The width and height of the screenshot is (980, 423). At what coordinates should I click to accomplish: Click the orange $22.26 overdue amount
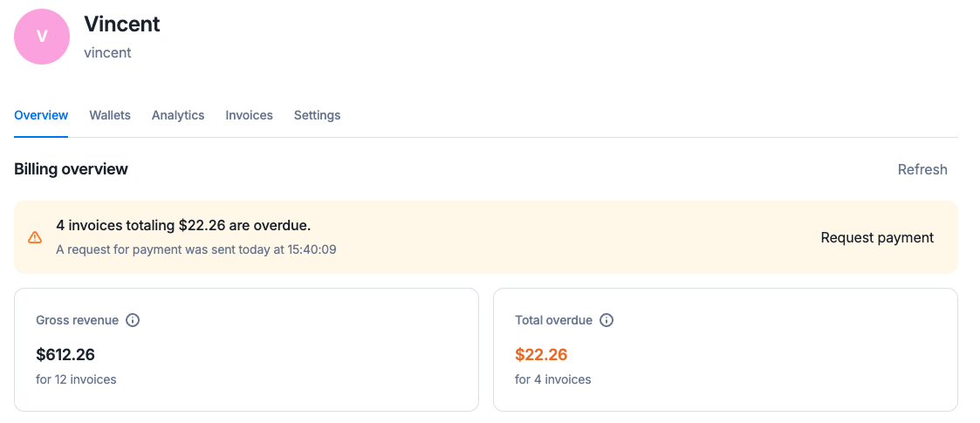click(541, 355)
